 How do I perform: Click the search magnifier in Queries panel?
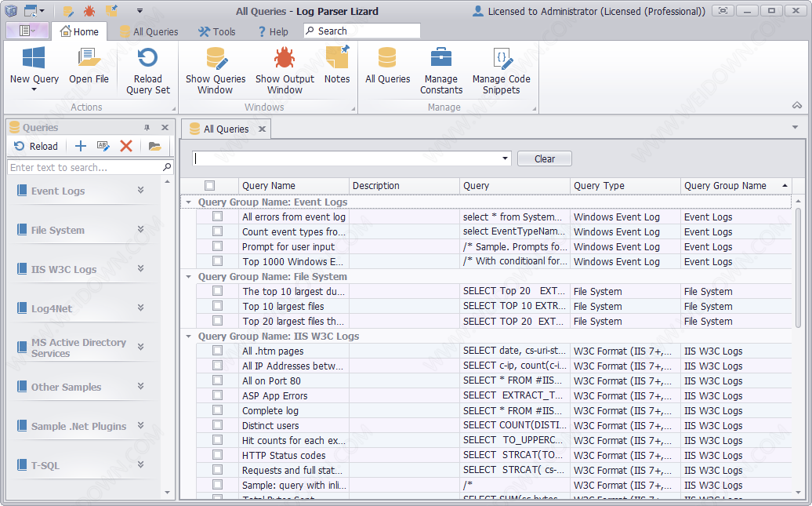tap(167, 167)
